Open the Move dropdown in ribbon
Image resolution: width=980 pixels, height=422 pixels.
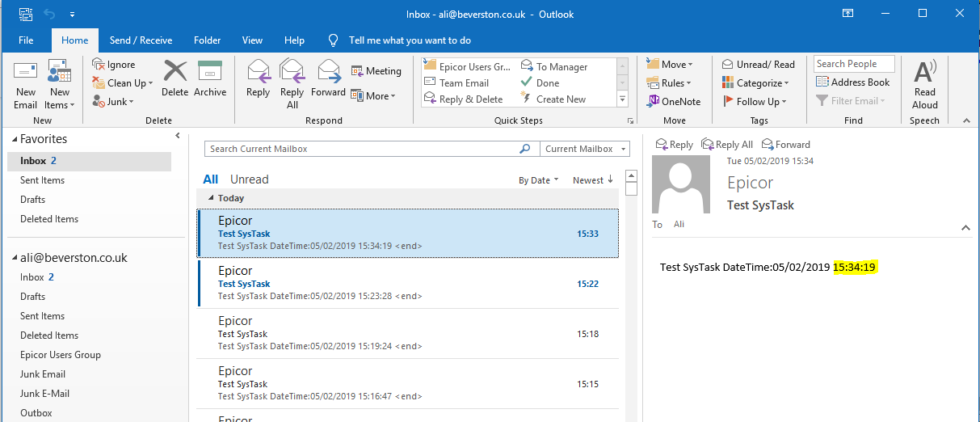coord(669,65)
